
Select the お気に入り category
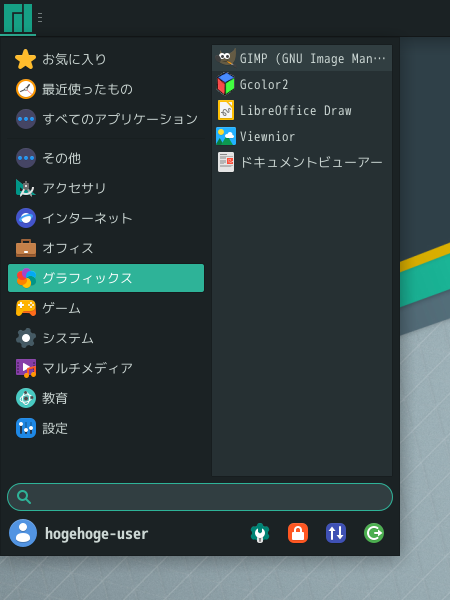[x=106, y=59]
